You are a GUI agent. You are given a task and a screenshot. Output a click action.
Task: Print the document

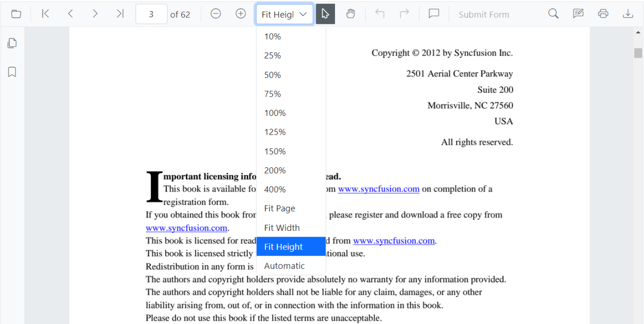[603, 14]
